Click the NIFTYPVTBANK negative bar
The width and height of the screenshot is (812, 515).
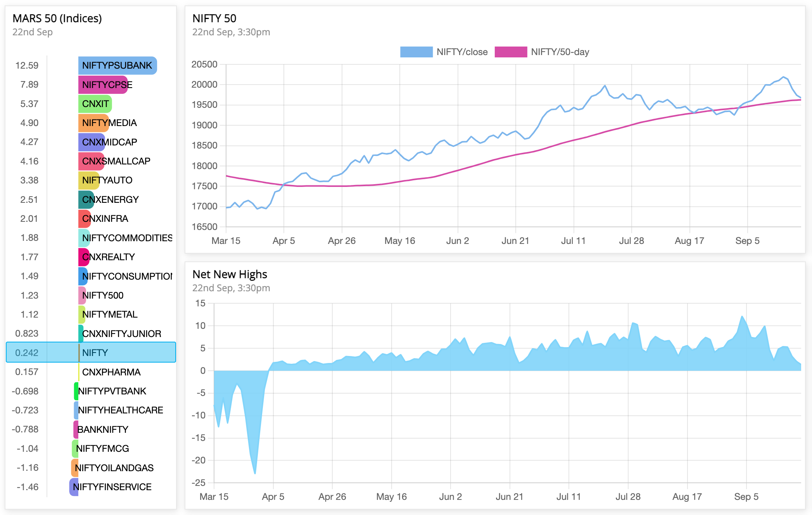[76, 391]
